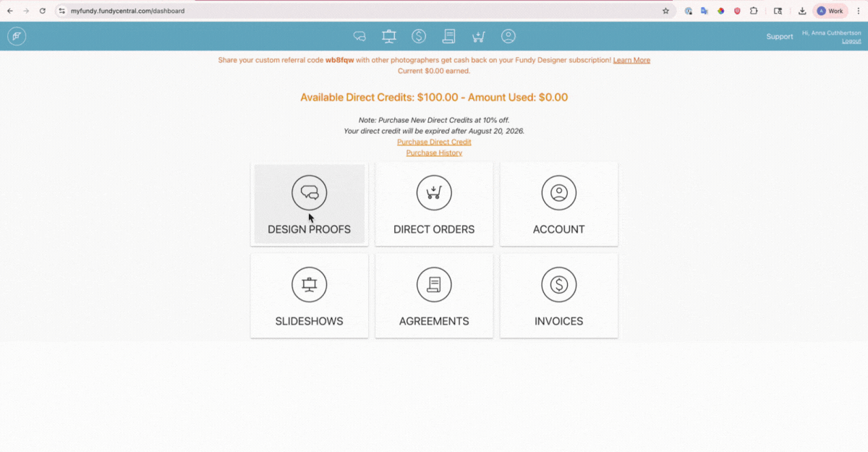This screenshot has width=868, height=452.
Task: Follow the Learn More referral link
Action: [631, 60]
